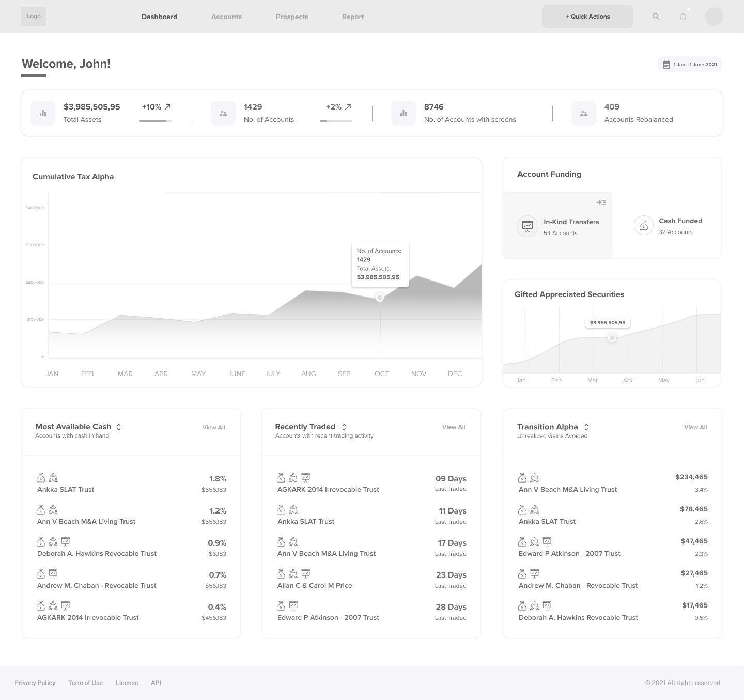Open the date range picker for 1 Jan - 1 June
The width and height of the screenshot is (744, 700).
(x=689, y=64)
